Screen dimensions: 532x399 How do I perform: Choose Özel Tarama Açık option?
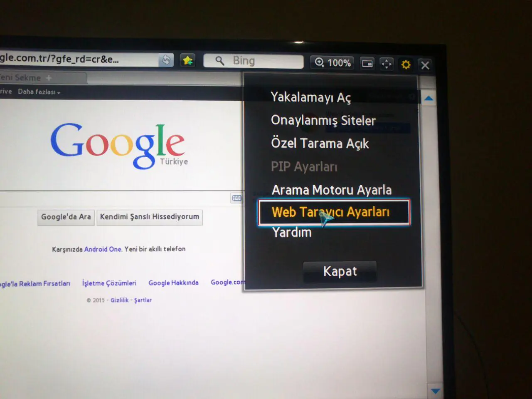click(x=320, y=143)
